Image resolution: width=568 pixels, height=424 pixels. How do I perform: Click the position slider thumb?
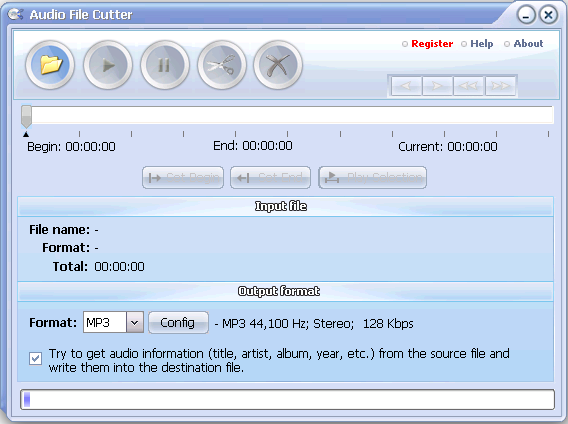pyautogui.click(x=26, y=116)
